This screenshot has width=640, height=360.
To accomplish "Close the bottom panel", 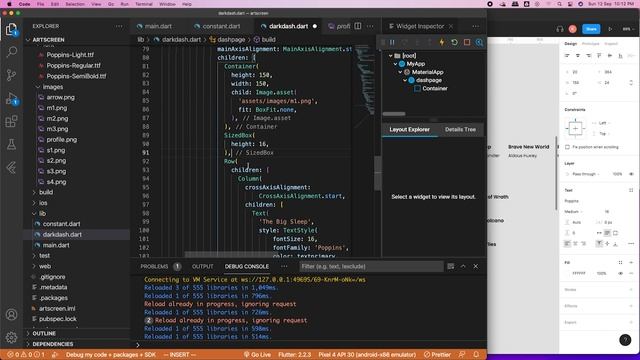I will point(476,266).
